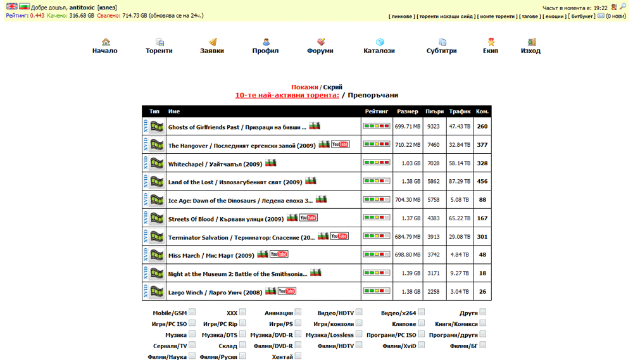
Task: Enable the Филми/XviD checkbox
Action: click(x=422, y=345)
